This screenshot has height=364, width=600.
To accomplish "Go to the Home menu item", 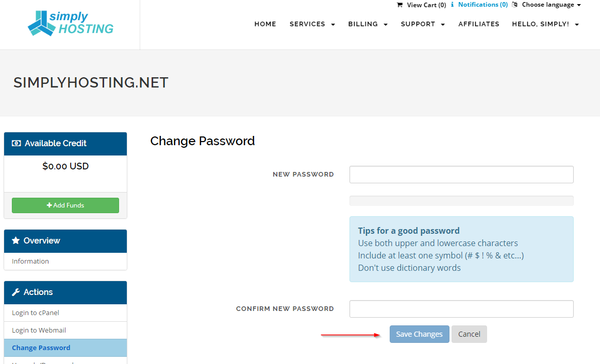I will point(265,24).
